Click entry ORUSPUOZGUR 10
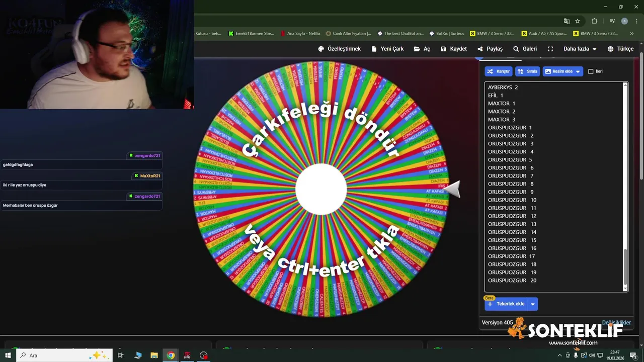 coord(512,200)
